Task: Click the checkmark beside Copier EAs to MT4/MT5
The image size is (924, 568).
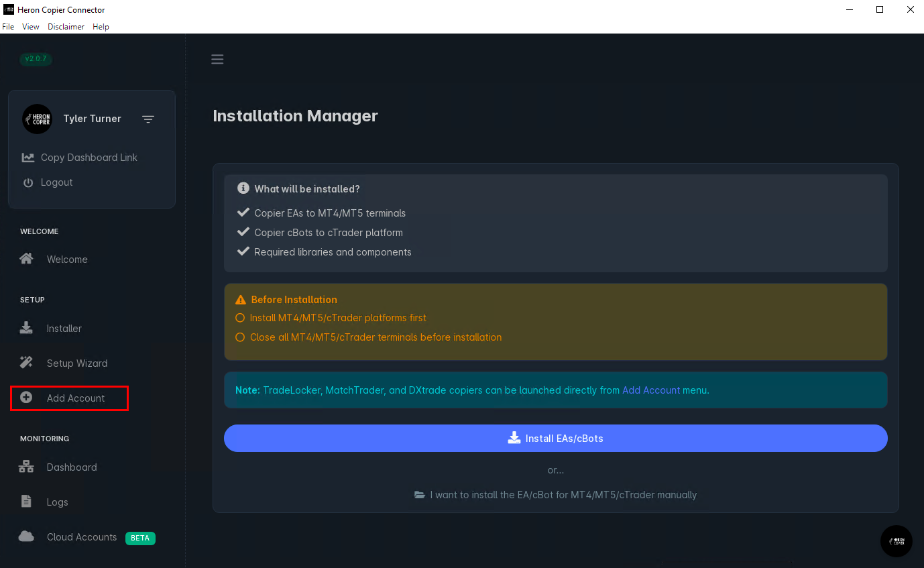Action: pos(243,213)
